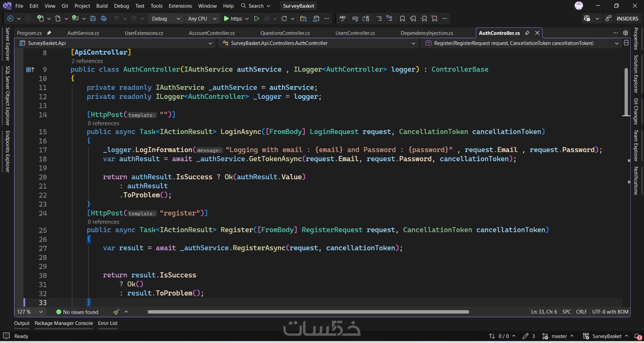This screenshot has width=644, height=343.
Task: Open the Git Changes side tab
Action: 636,111
